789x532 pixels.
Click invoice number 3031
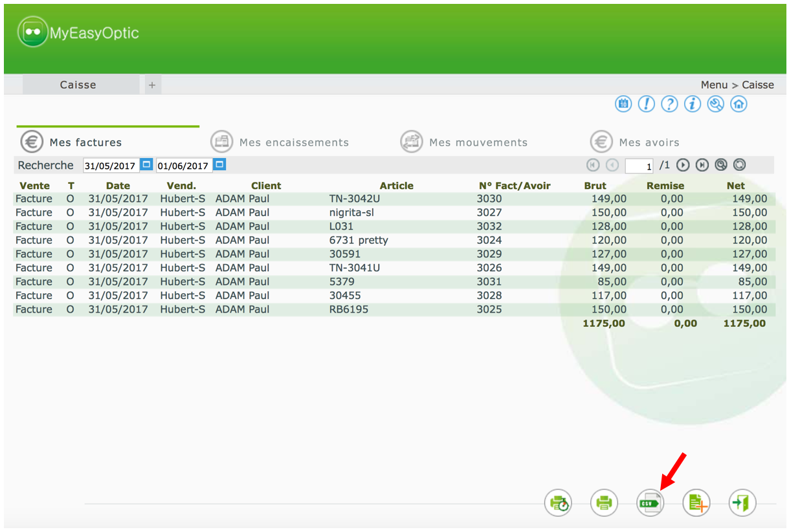point(489,282)
